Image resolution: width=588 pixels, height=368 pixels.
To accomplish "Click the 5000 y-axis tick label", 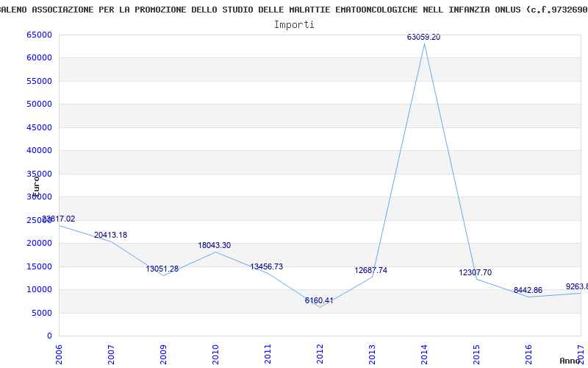I will 42,314.
